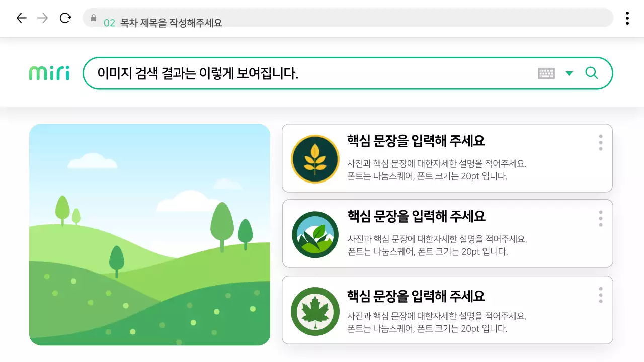Click the back navigation arrow

[x=21, y=18]
